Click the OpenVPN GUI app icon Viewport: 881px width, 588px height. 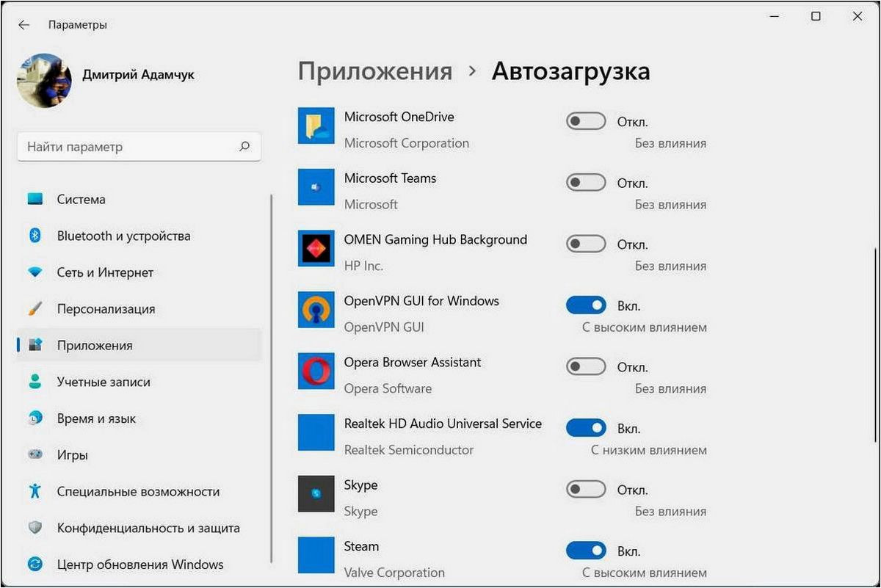click(x=316, y=309)
